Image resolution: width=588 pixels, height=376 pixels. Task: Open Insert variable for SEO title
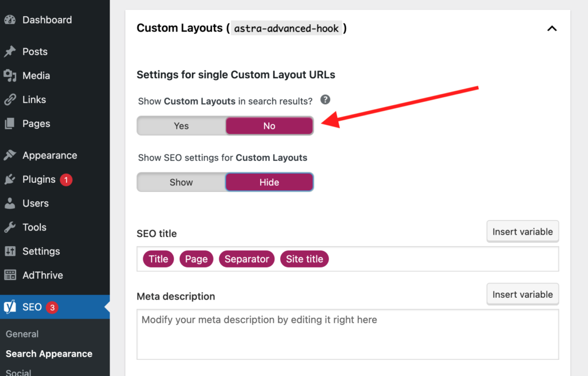coord(523,232)
